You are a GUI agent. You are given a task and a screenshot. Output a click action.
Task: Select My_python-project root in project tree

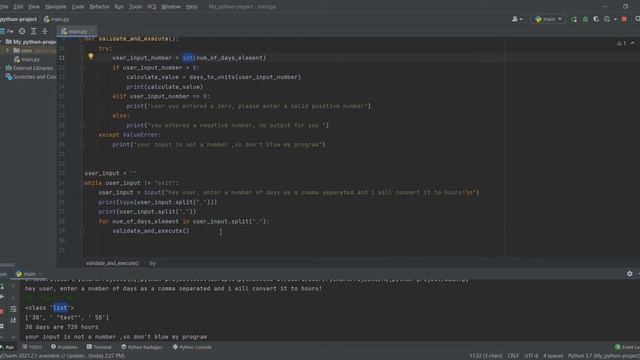(x=31, y=42)
